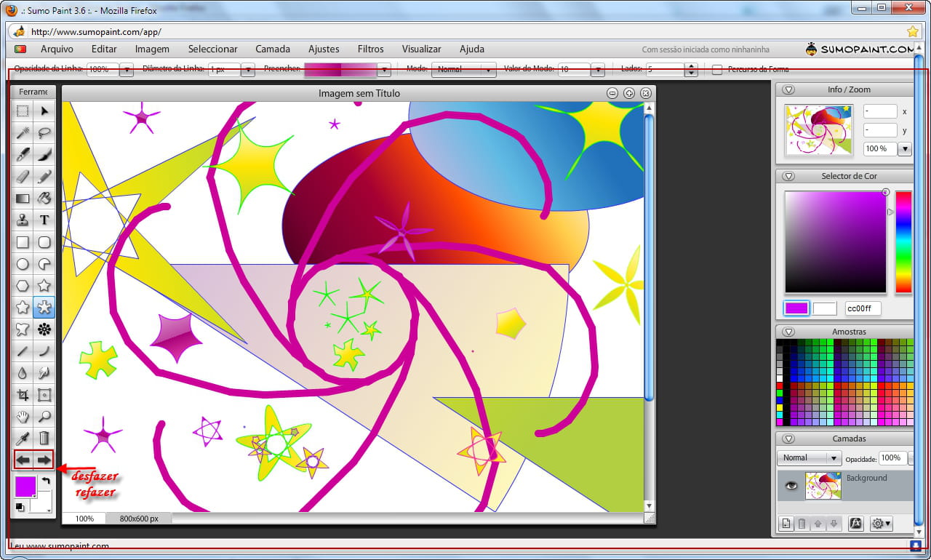931x560 pixels.
Task: Click the undo left arrow button
Action: tap(23, 460)
